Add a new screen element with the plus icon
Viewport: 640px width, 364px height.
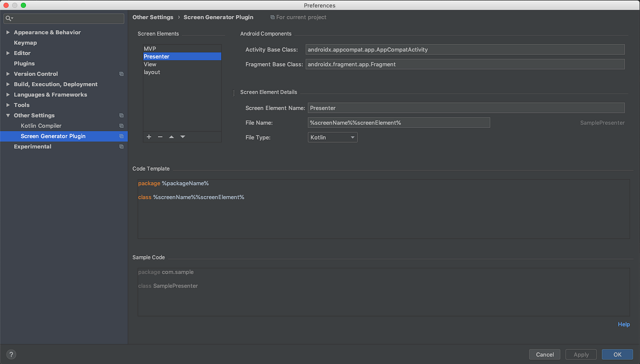[x=149, y=137]
